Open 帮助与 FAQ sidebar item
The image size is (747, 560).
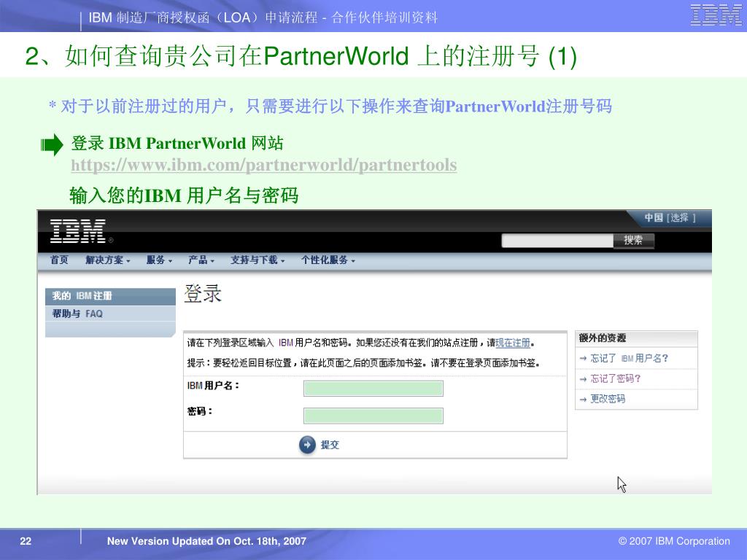pos(77,314)
